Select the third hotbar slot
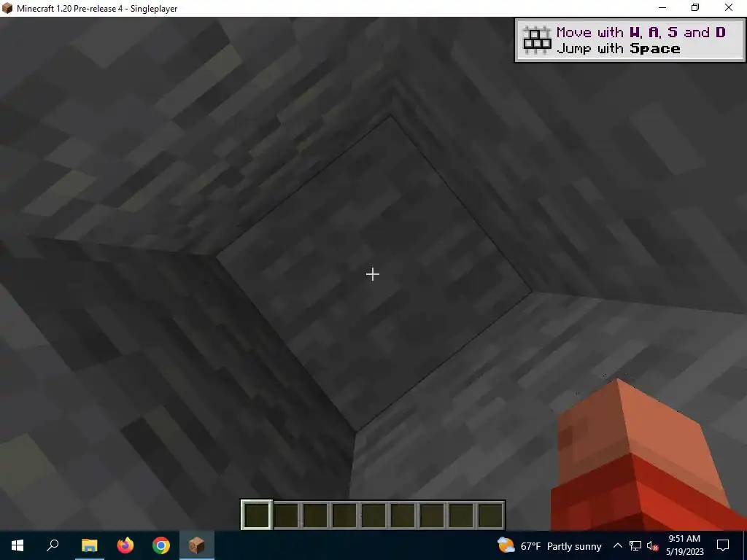Viewport: 747px width, 560px height. click(x=315, y=515)
